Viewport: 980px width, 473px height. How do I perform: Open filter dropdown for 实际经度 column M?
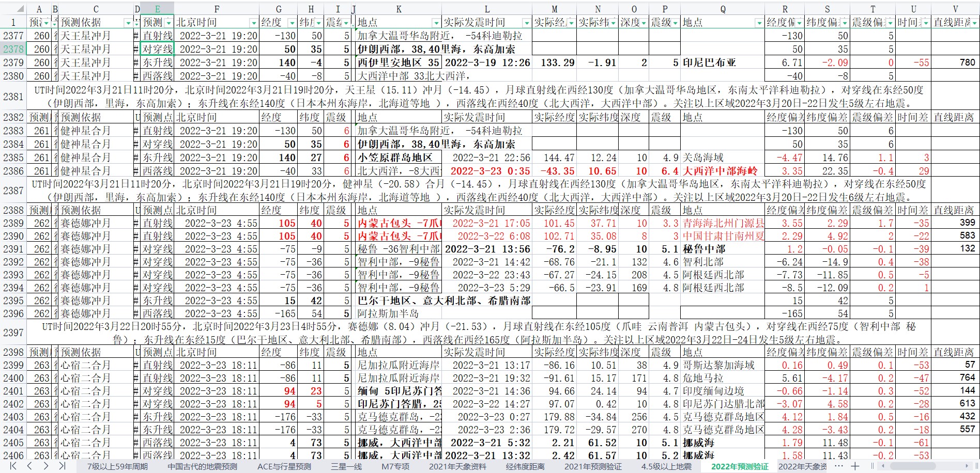click(571, 23)
